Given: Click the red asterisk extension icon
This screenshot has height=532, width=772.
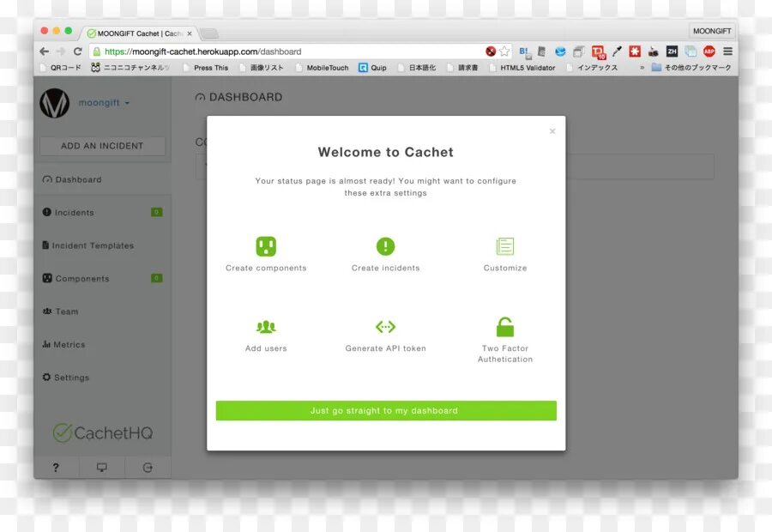Looking at the screenshot, I should (x=635, y=51).
